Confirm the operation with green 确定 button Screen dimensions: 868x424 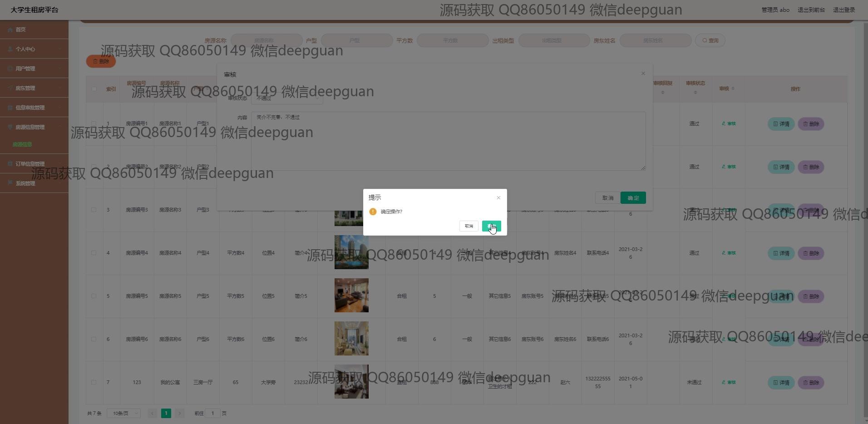[491, 226]
